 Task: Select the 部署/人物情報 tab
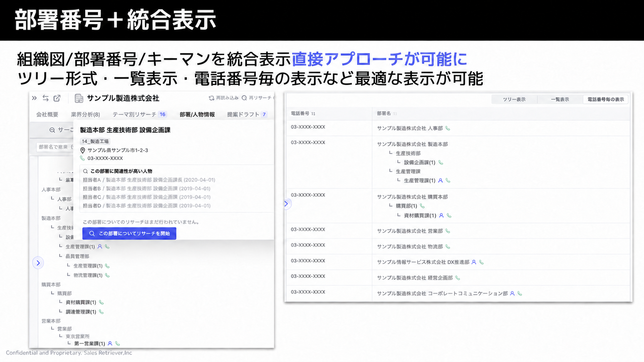point(197,114)
